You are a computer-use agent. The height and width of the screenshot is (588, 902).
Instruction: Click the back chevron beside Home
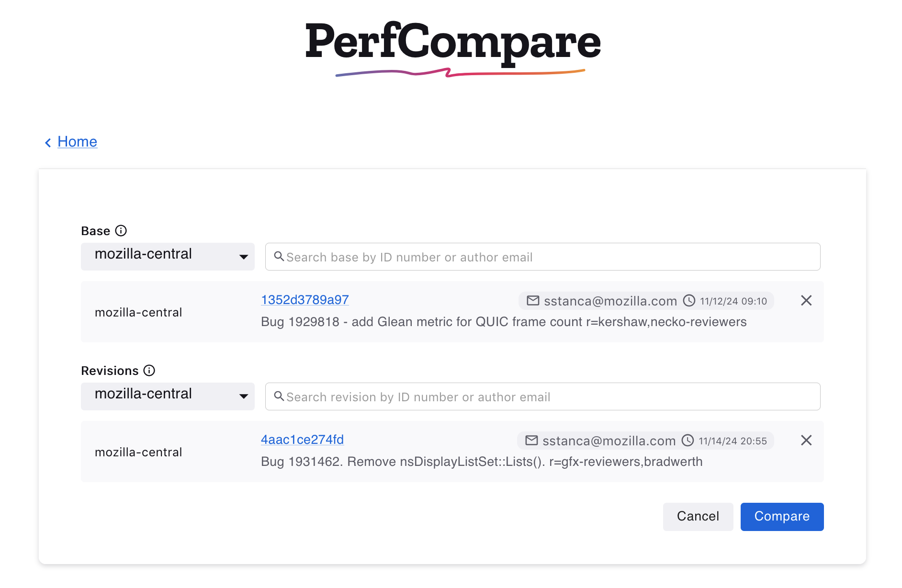point(48,143)
